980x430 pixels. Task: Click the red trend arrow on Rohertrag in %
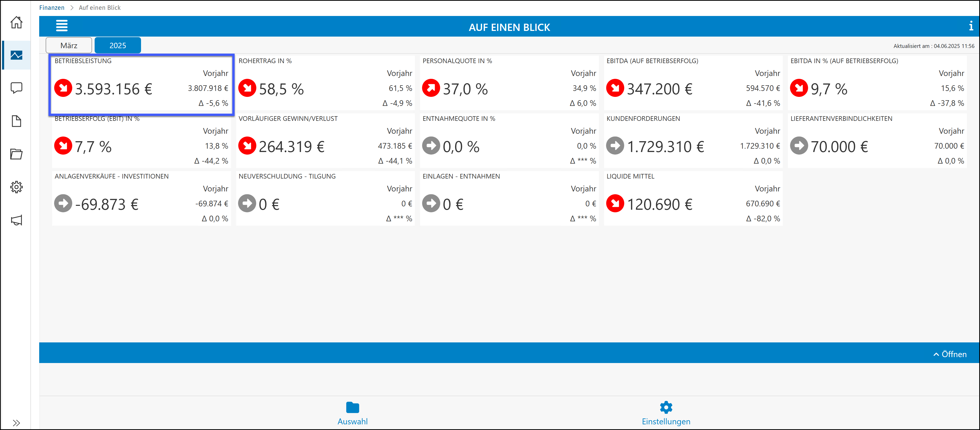click(247, 88)
